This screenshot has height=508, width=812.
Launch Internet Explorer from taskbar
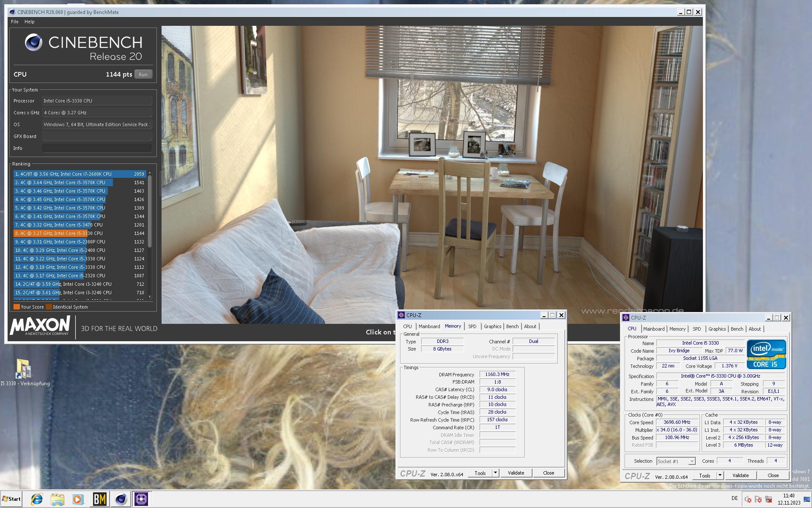(x=37, y=500)
